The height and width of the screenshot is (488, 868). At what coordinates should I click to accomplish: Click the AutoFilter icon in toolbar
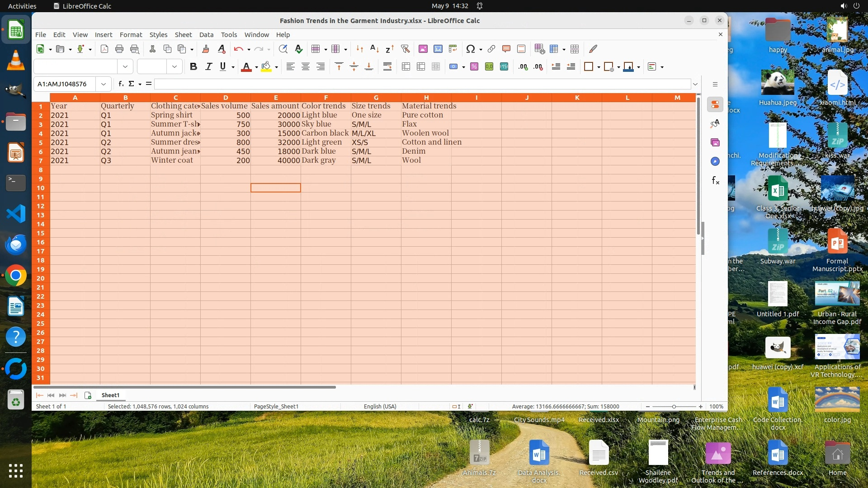(405, 49)
